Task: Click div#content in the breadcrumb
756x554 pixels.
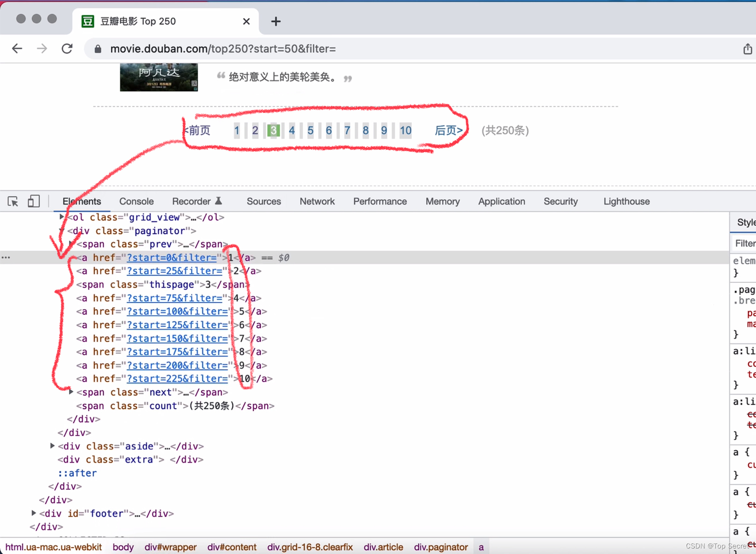Action: pyautogui.click(x=232, y=547)
